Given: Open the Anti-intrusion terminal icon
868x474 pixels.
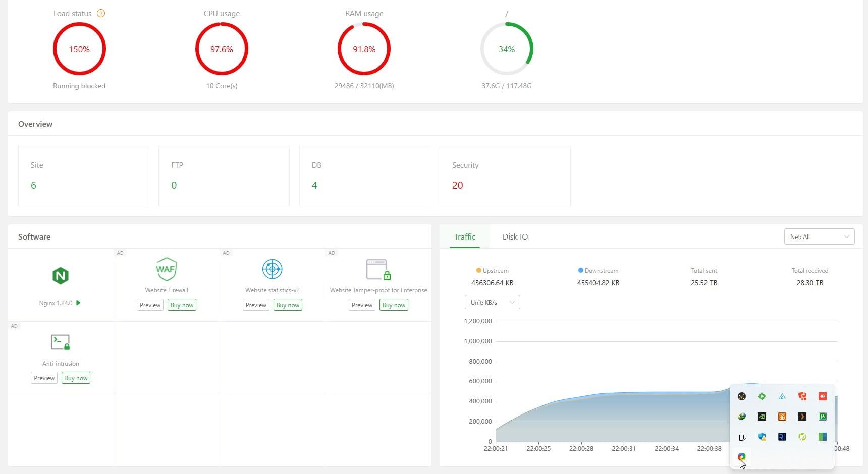Looking at the screenshot, I should pos(61,342).
